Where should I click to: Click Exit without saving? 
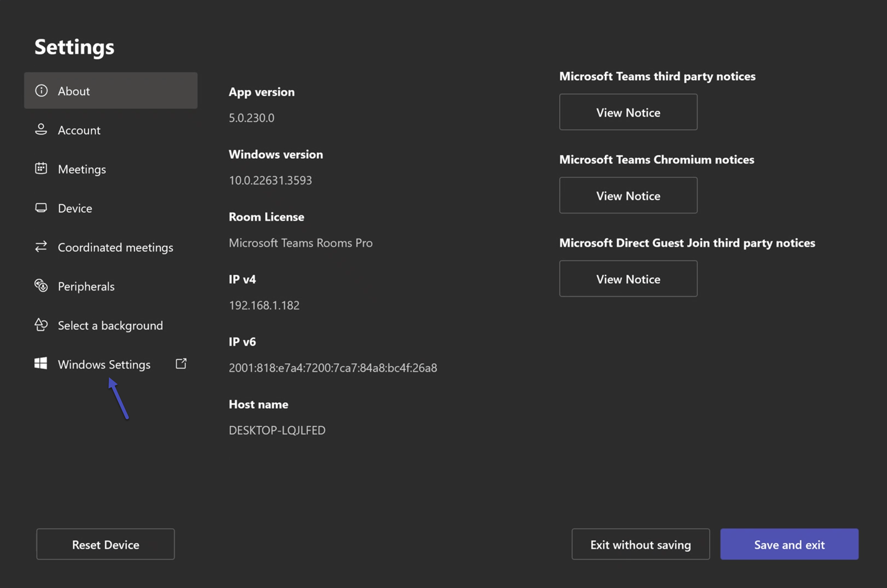point(640,545)
